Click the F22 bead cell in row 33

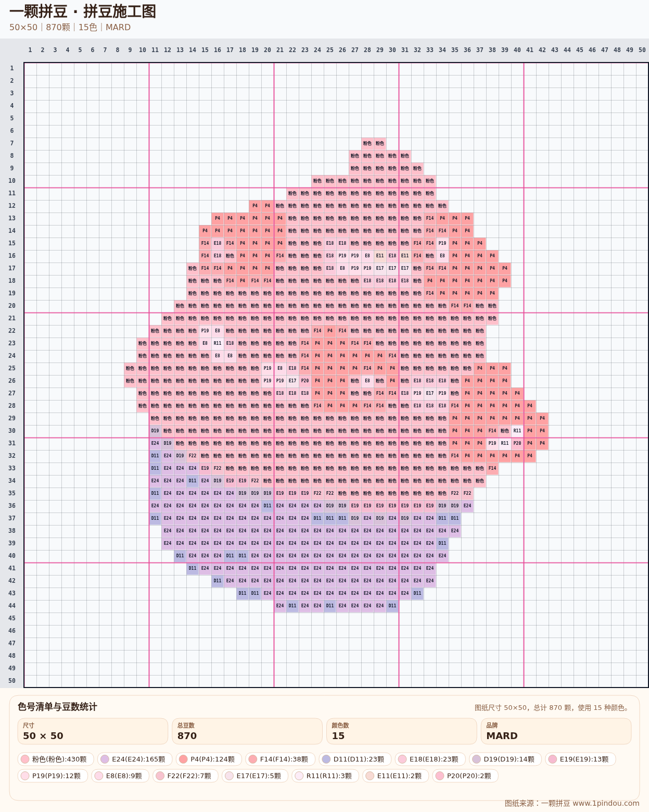218,468
